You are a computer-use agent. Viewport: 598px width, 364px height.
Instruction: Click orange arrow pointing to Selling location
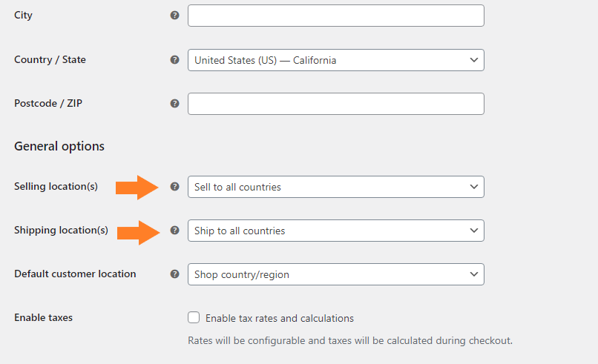[137, 187]
